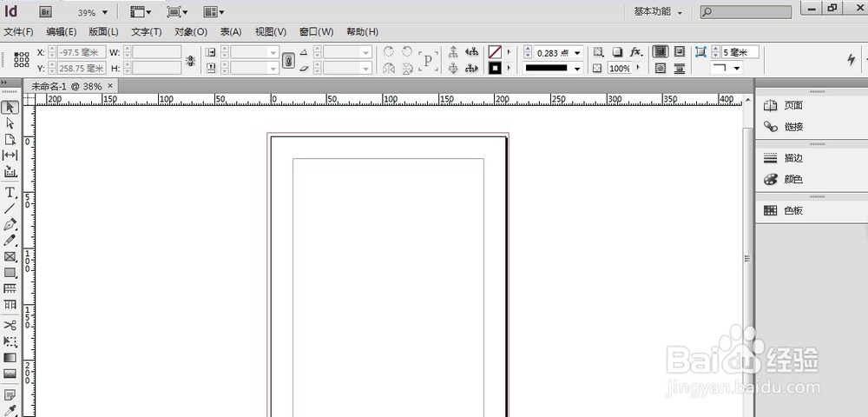Click the flip vertical icon
868x417 pixels.
(x=407, y=69)
